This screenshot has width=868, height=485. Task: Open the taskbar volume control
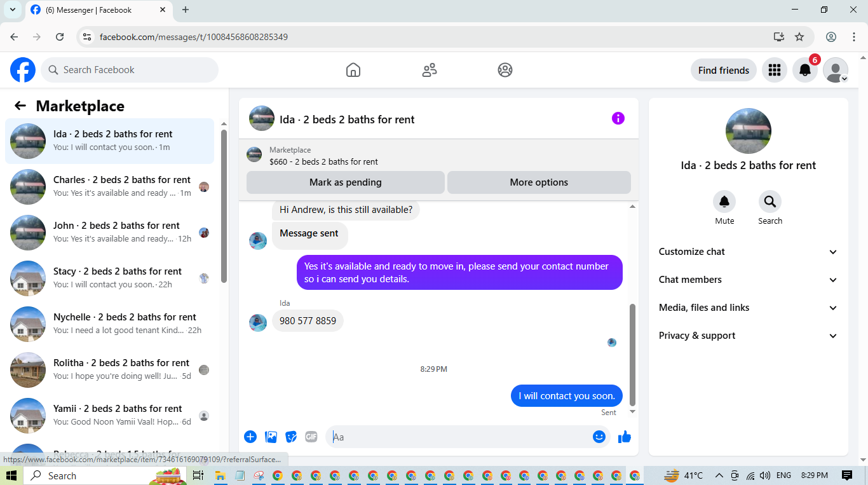click(x=764, y=475)
